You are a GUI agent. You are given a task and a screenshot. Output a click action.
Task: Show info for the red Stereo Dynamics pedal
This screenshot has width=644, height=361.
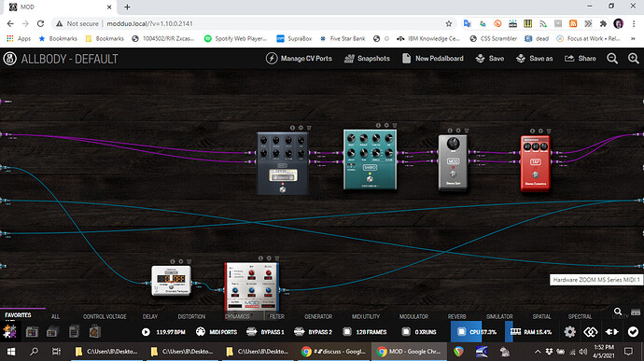coord(532,131)
